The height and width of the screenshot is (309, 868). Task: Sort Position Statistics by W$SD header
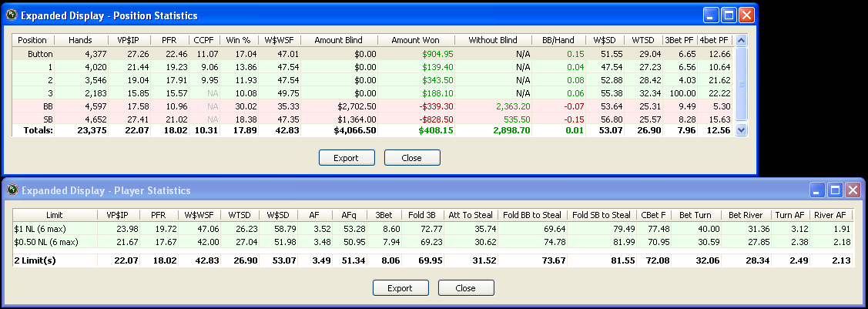pos(605,40)
